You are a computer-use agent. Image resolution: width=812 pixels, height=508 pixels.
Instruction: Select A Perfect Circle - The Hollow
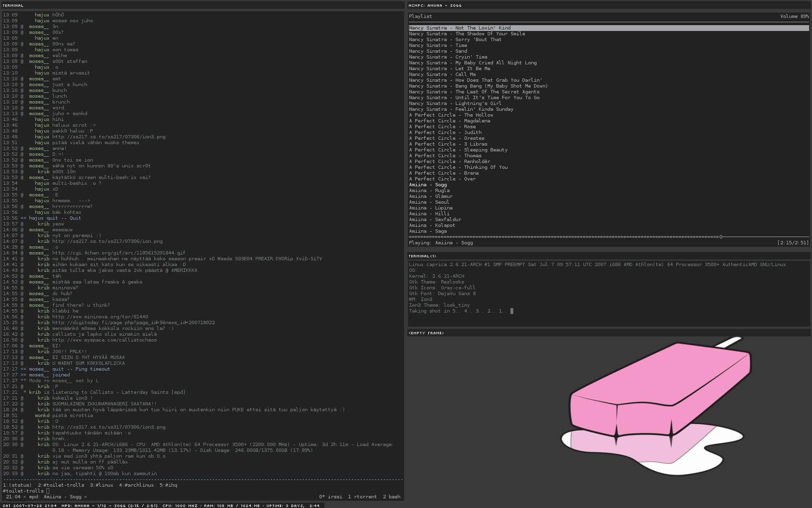pos(451,115)
